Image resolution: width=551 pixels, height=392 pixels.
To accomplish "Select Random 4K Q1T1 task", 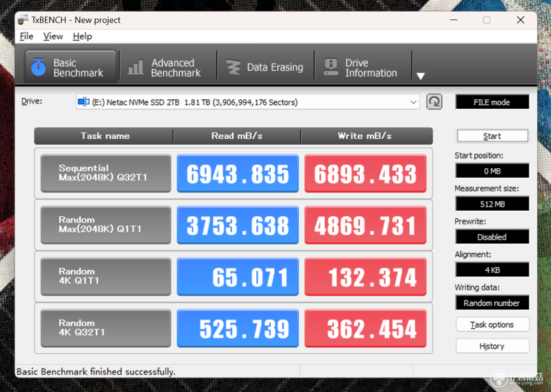I will 106,277.
